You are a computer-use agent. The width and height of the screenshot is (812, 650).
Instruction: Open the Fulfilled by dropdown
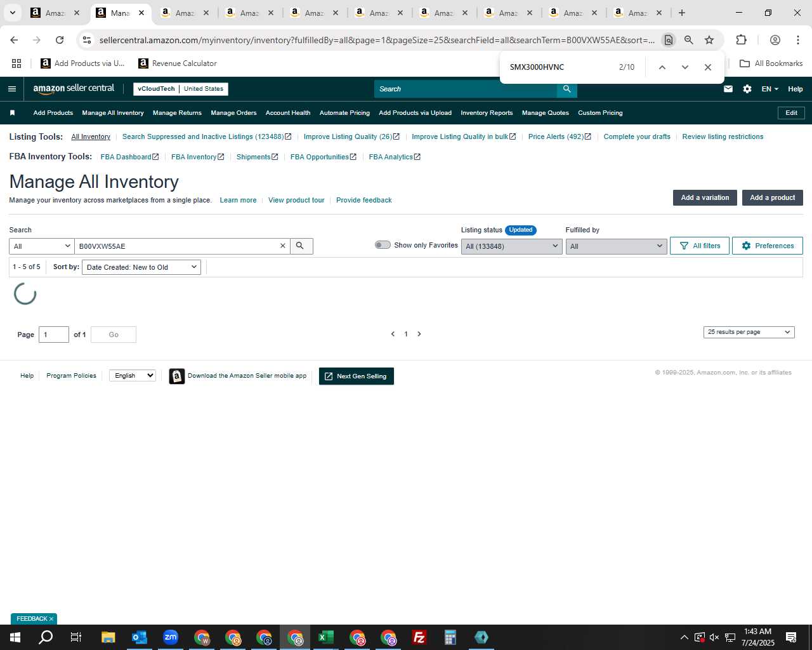tap(616, 246)
